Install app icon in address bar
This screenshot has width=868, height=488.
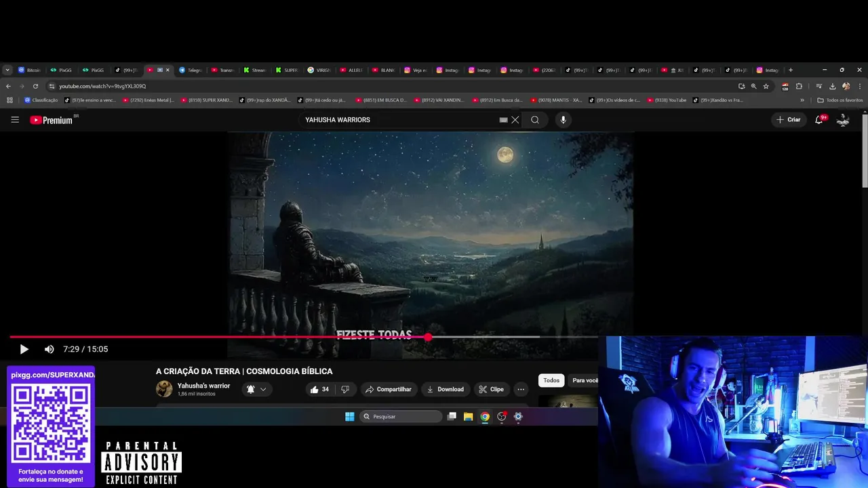(x=742, y=86)
